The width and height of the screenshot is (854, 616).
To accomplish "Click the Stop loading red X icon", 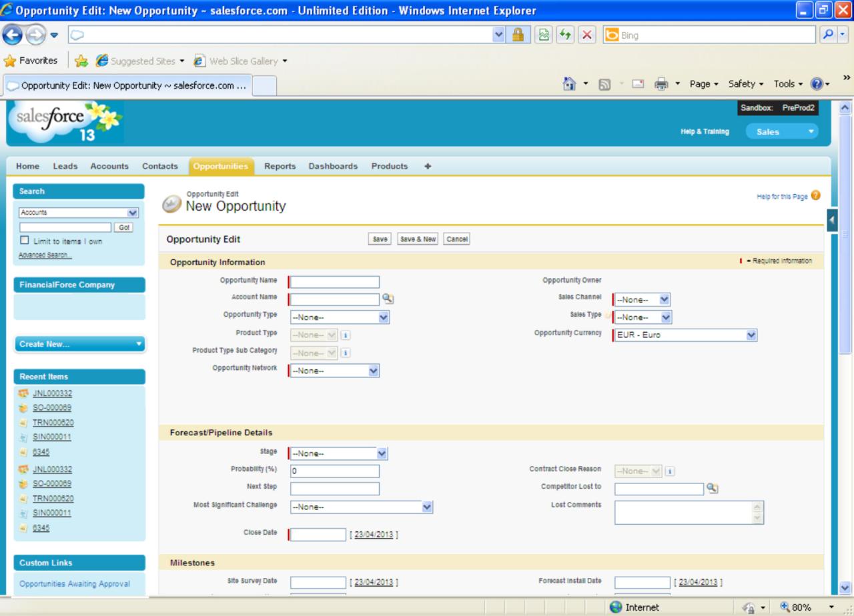I will coord(588,35).
